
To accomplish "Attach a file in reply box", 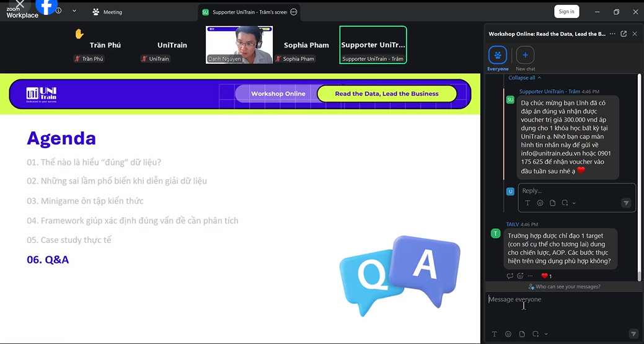I will click(552, 203).
